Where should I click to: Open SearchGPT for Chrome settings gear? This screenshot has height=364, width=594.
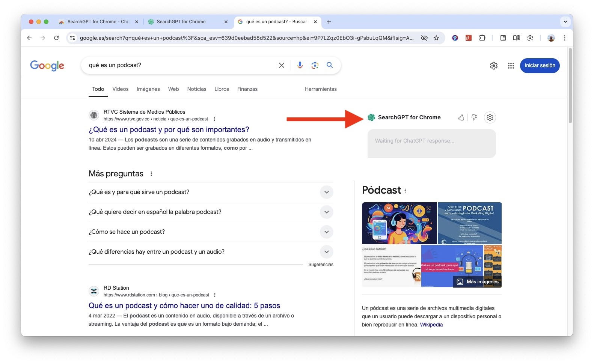click(x=490, y=117)
